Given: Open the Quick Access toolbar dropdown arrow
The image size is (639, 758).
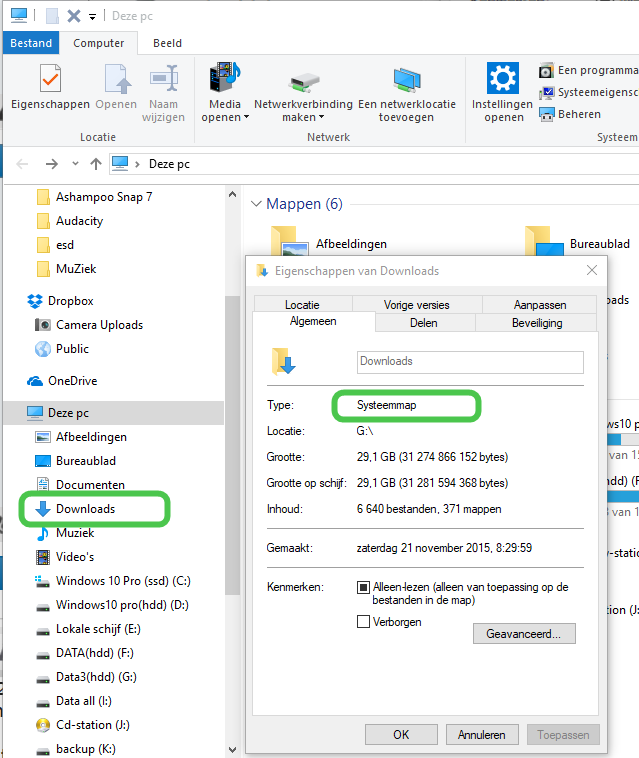Looking at the screenshot, I should [x=92, y=16].
